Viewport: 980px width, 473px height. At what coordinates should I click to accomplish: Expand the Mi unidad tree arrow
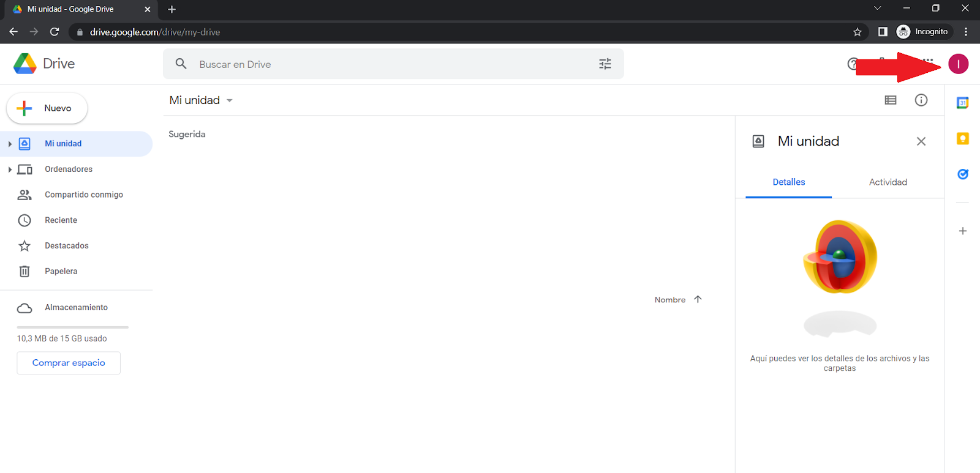(x=10, y=144)
